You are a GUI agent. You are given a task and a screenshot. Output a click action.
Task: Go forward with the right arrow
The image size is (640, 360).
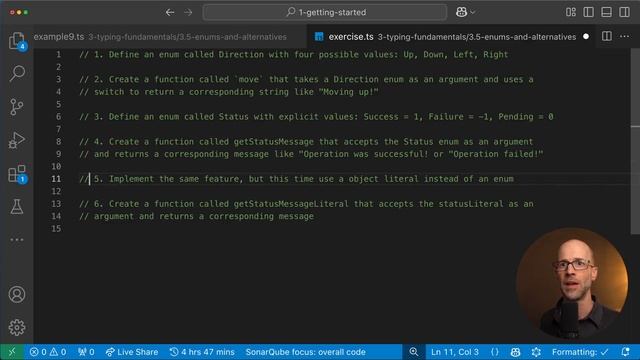click(188, 12)
